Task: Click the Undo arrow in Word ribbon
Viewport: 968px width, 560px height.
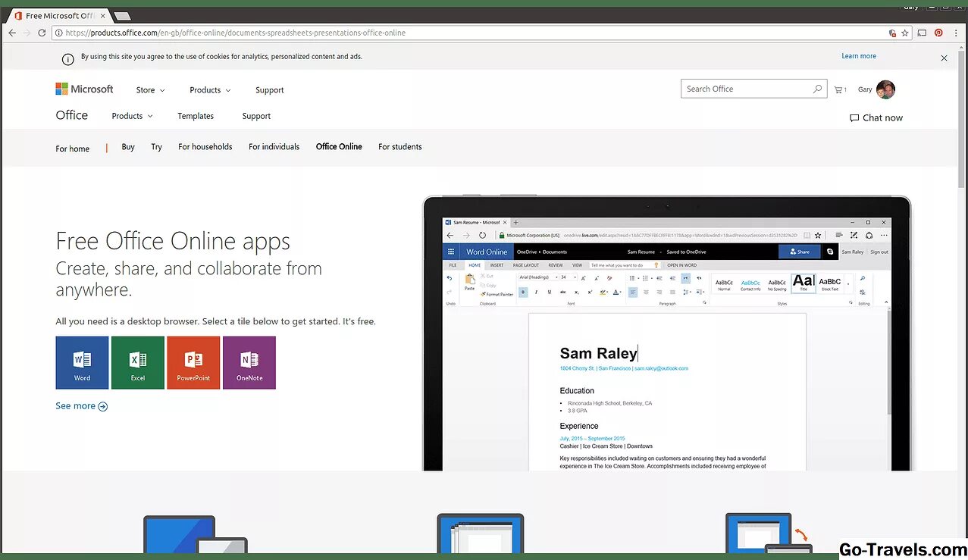Action: (450, 278)
